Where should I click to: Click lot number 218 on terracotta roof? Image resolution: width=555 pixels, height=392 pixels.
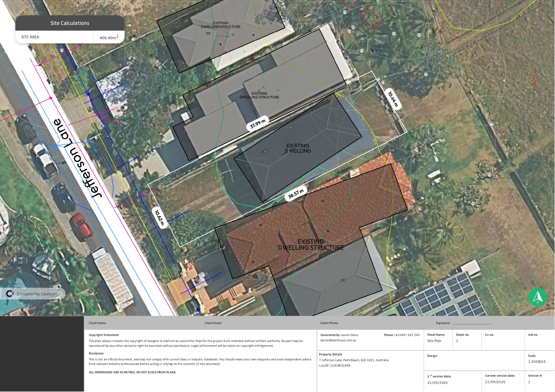(310, 220)
